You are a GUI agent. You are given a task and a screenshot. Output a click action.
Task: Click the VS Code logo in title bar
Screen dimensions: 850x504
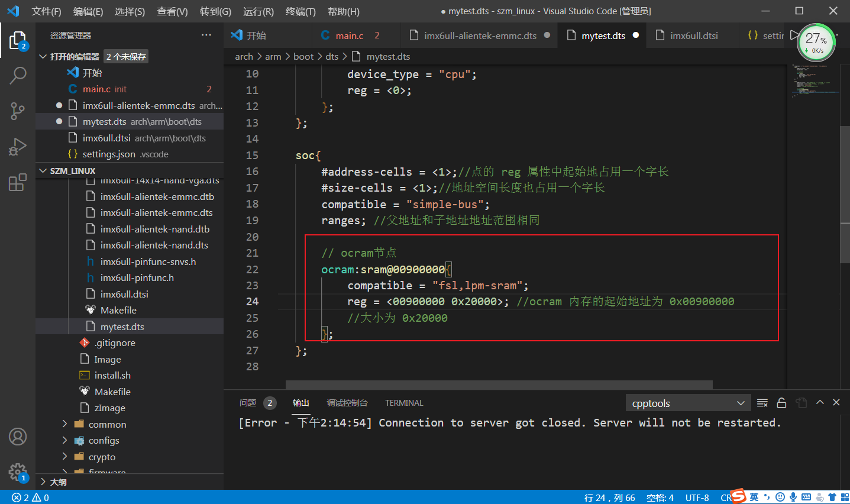click(13, 11)
